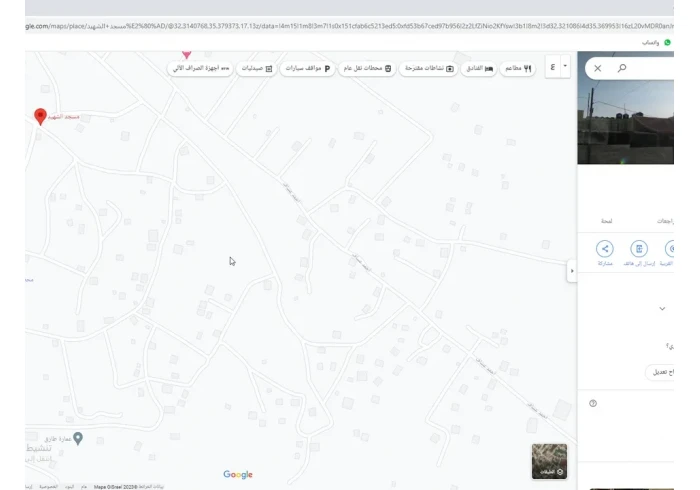This screenshot has width=700, height=490.
Task: Collapse the side panel with the arrow
Action: click(x=572, y=271)
